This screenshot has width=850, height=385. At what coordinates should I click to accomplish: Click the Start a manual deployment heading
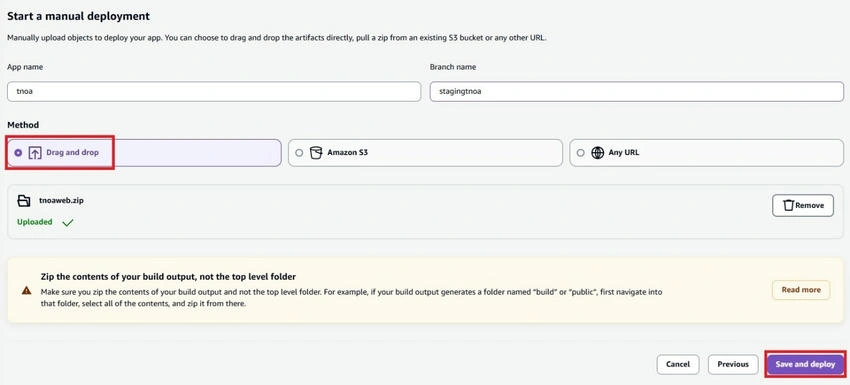click(x=78, y=16)
